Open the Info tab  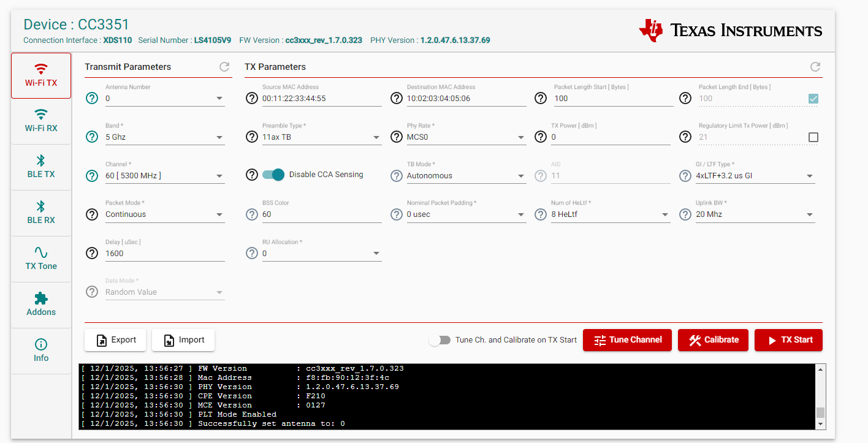[x=41, y=351]
